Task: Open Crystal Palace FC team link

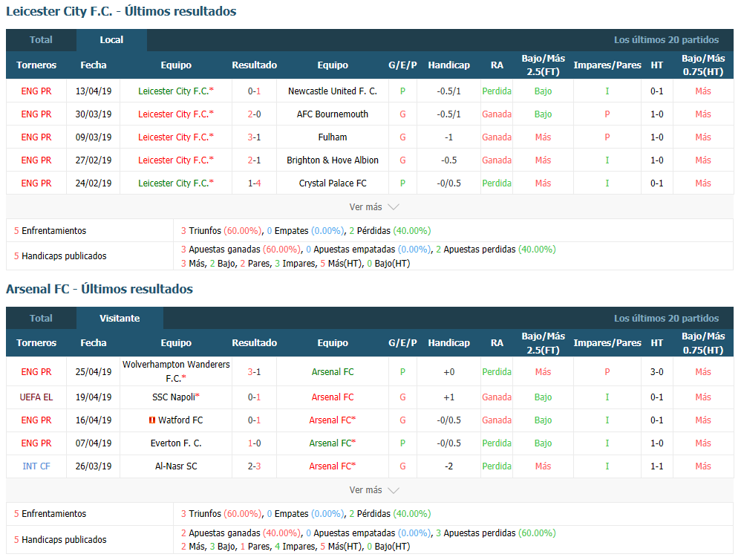Action: [x=333, y=183]
